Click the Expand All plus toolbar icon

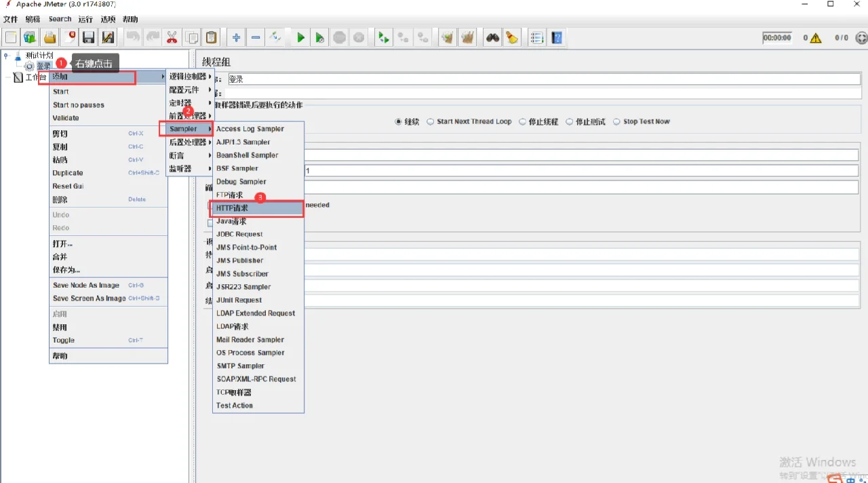(236, 37)
